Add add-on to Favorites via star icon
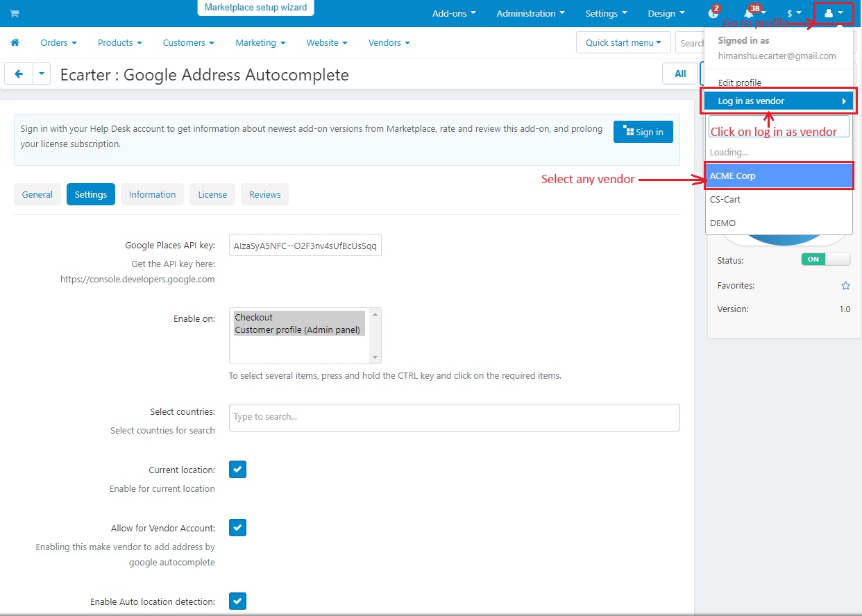This screenshot has width=862, height=616. point(845,286)
